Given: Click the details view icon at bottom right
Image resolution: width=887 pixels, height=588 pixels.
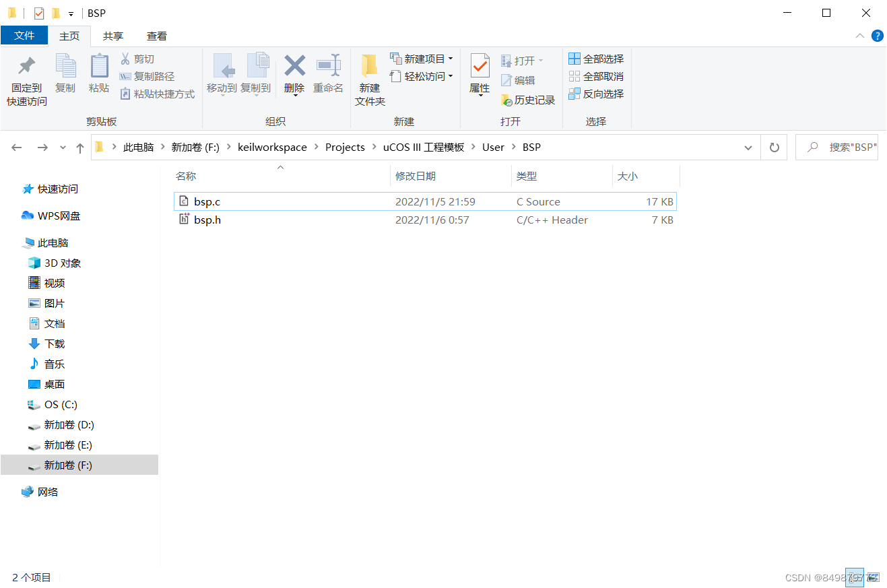Looking at the screenshot, I should pyautogui.click(x=855, y=577).
